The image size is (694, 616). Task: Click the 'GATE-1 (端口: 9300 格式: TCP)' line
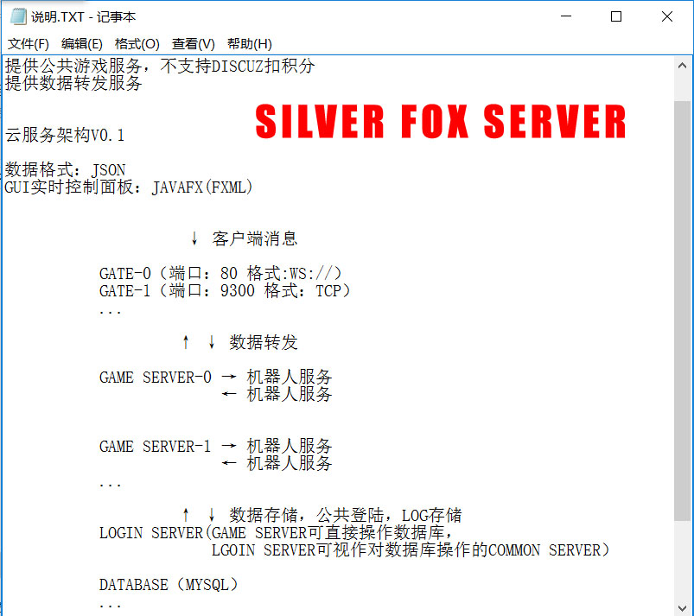tap(225, 290)
